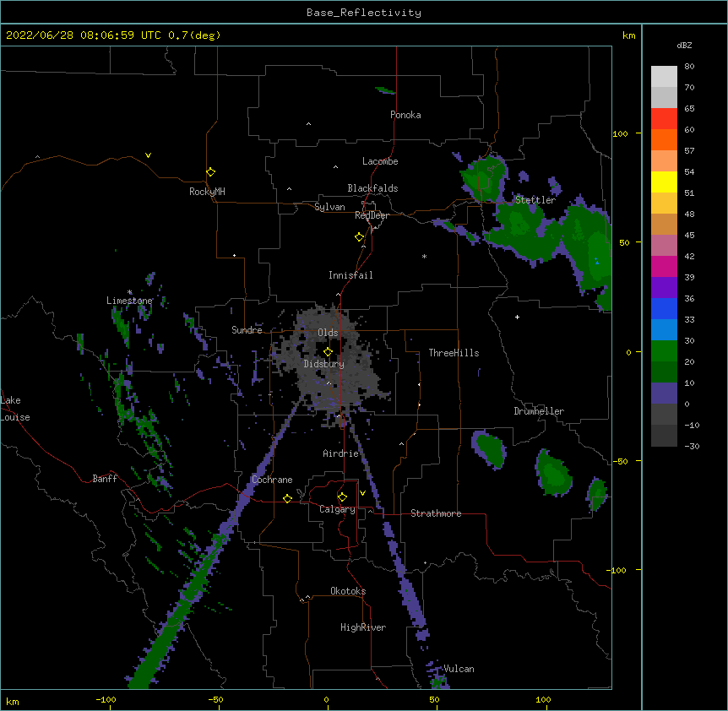Click the Drumheller label
The height and width of the screenshot is (711, 728).
[x=539, y=411]
